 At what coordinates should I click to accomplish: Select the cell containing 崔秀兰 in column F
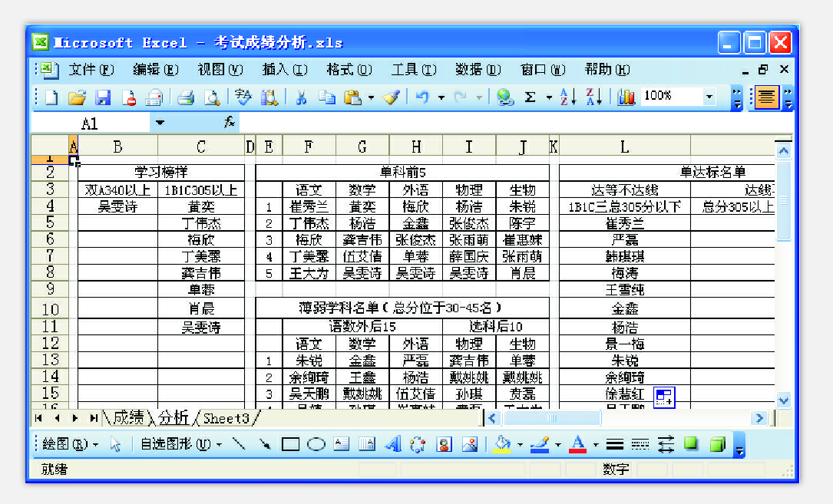(309, 207)
